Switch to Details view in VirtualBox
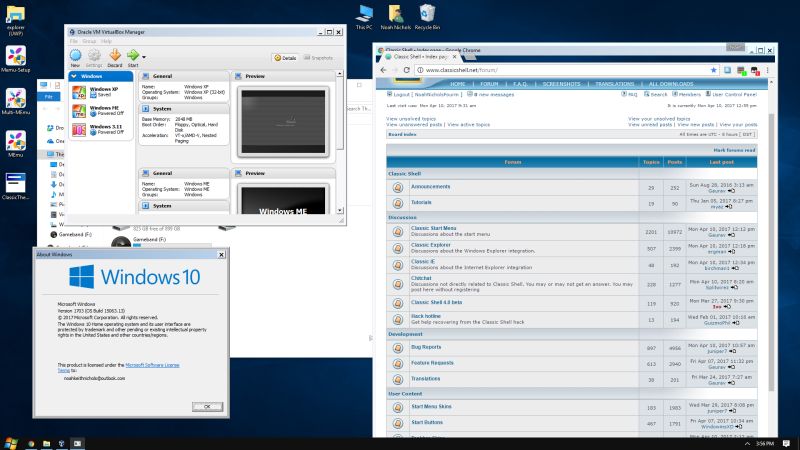 tap(285, 58)
